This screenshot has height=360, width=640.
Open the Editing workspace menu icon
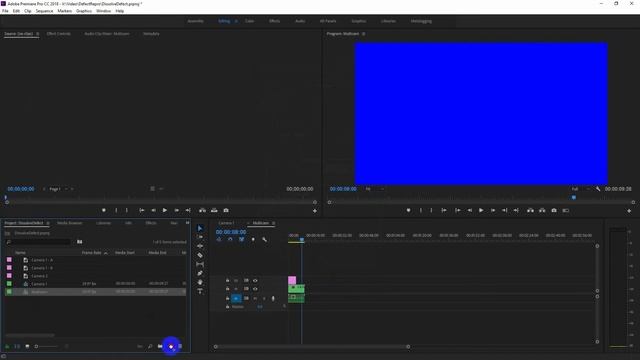[236, 21]
